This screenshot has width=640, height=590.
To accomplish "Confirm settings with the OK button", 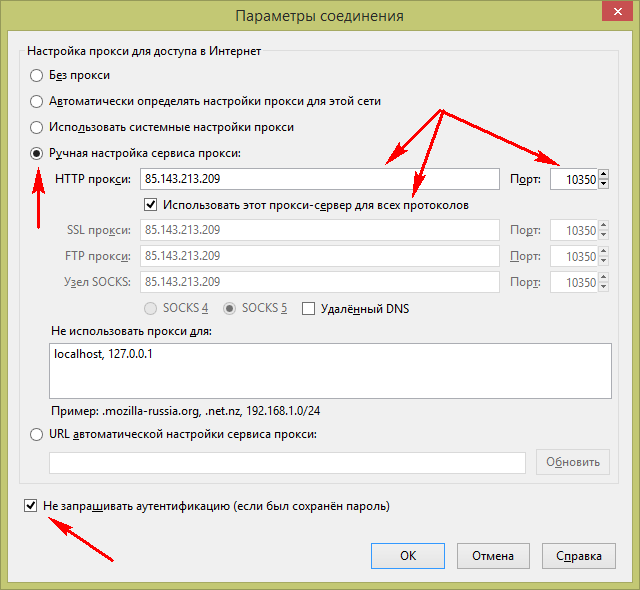I will click(x=408, y=556).
